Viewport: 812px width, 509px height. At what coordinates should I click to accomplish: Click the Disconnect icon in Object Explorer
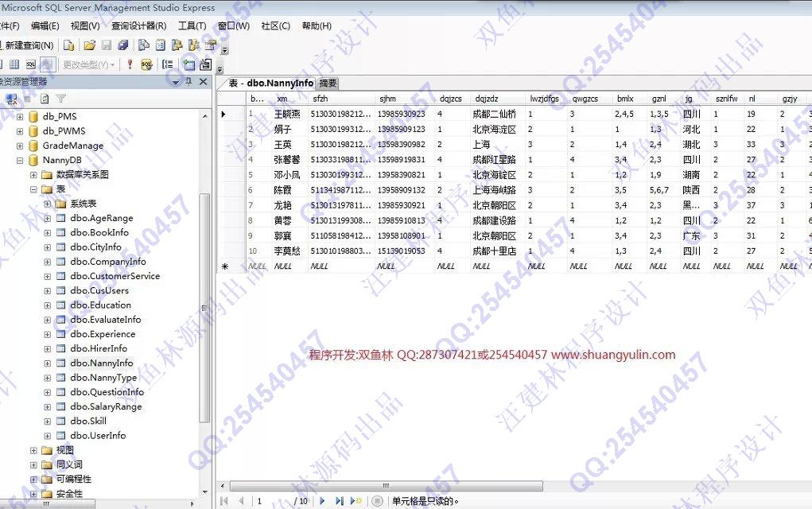11,99
